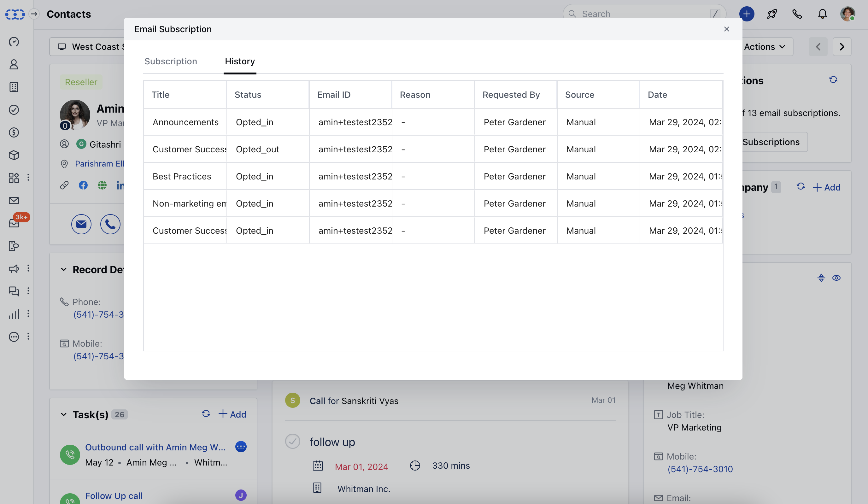The image size is (868, 504).
Task: Select the History tab
Action: tap(240, 61)
